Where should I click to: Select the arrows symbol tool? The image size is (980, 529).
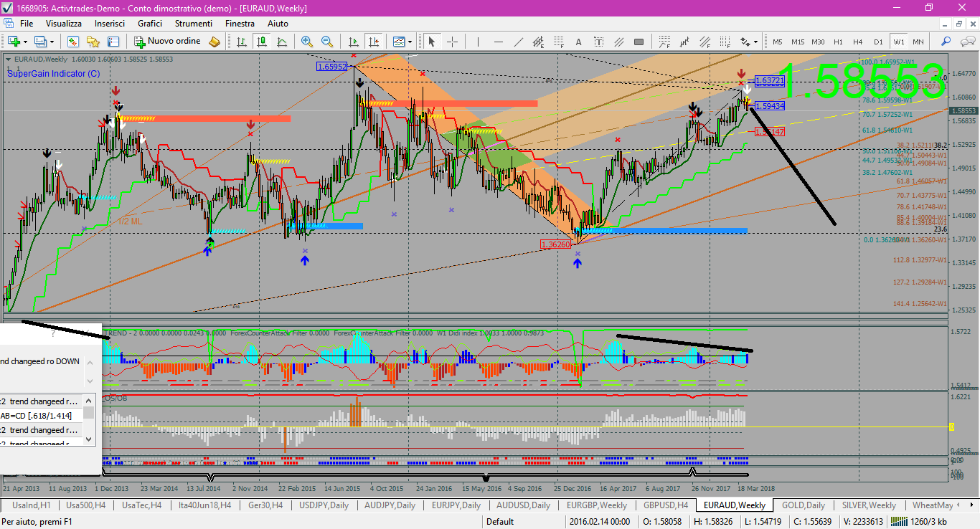pyautogui.click(x=745, y=42)
